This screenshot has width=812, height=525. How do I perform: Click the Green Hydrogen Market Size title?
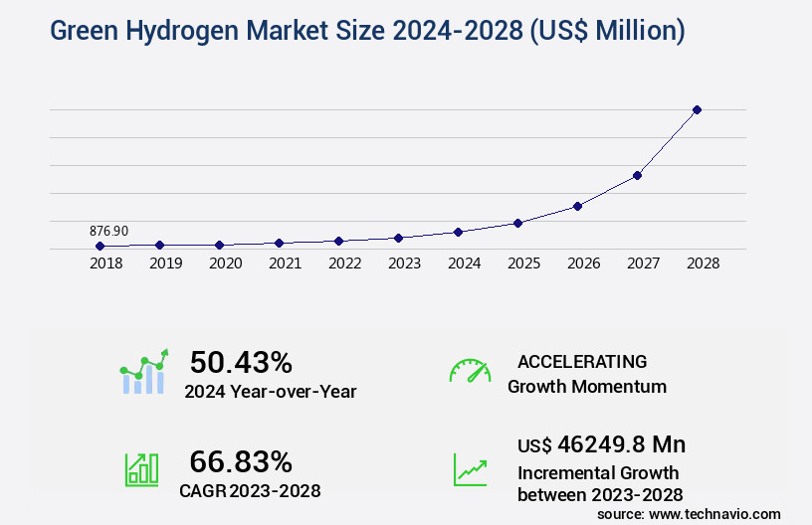(x=367, y=31)
